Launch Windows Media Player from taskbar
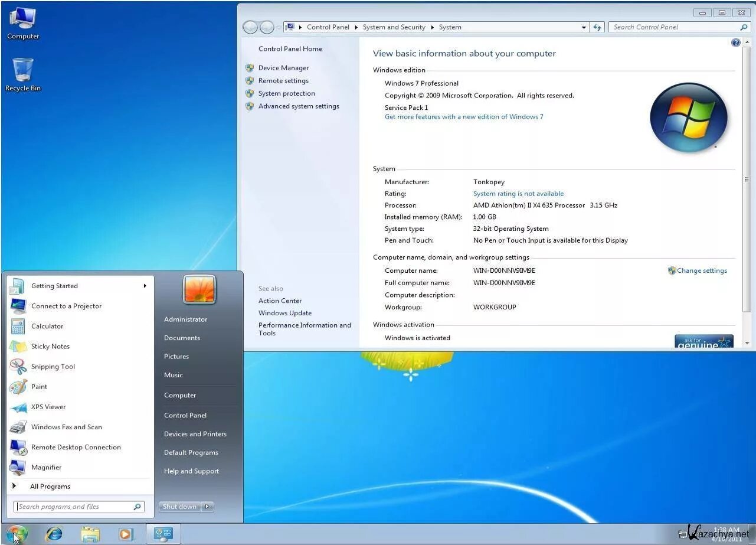The width and height of the screenshot is (756, 545). coord(125,534)
